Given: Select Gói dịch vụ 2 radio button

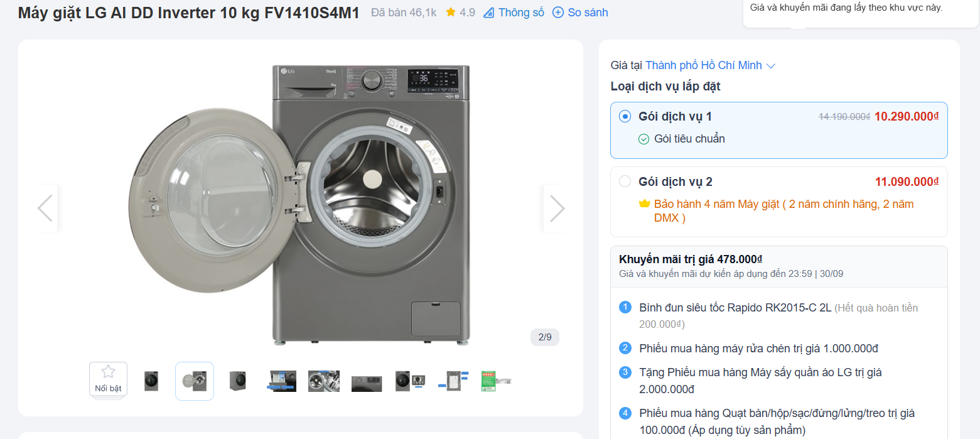Looking at the screenshot, I should click(x=625, y=182).
